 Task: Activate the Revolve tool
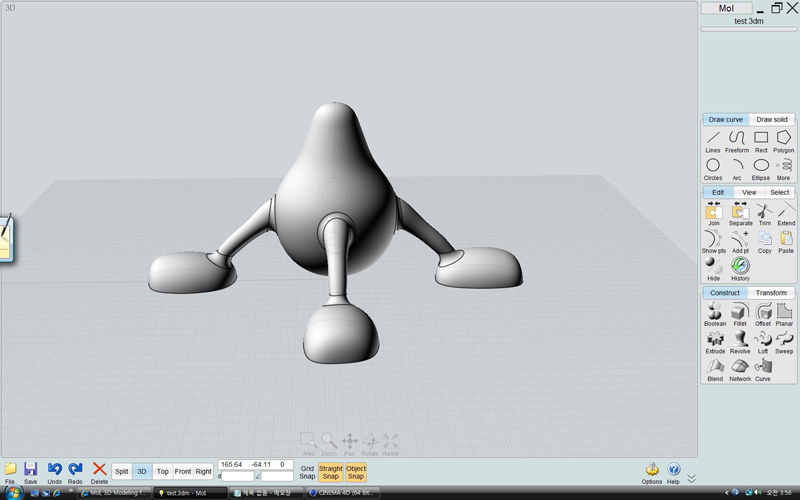pyautogui.click(x=740, y=342)
